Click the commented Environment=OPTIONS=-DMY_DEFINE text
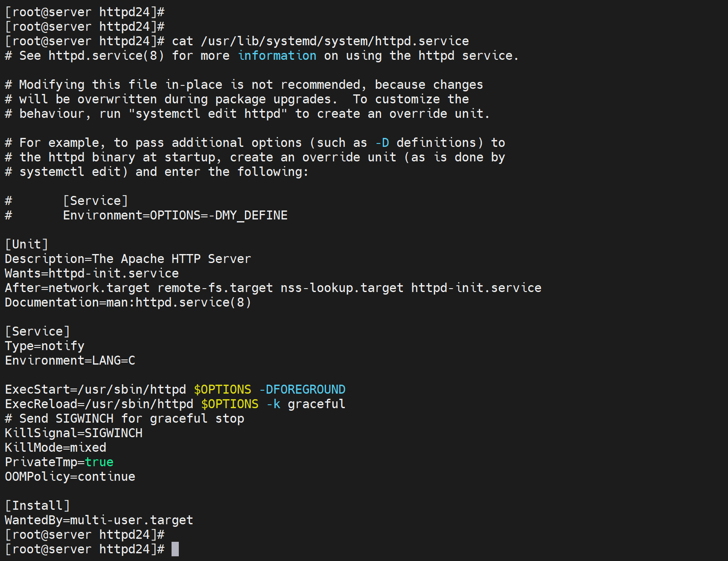 pyautogui.click(x=175, y=215)
